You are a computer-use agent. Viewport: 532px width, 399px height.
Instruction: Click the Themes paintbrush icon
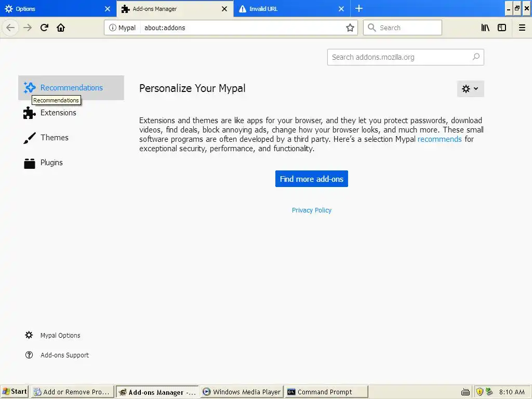[30, 138]
